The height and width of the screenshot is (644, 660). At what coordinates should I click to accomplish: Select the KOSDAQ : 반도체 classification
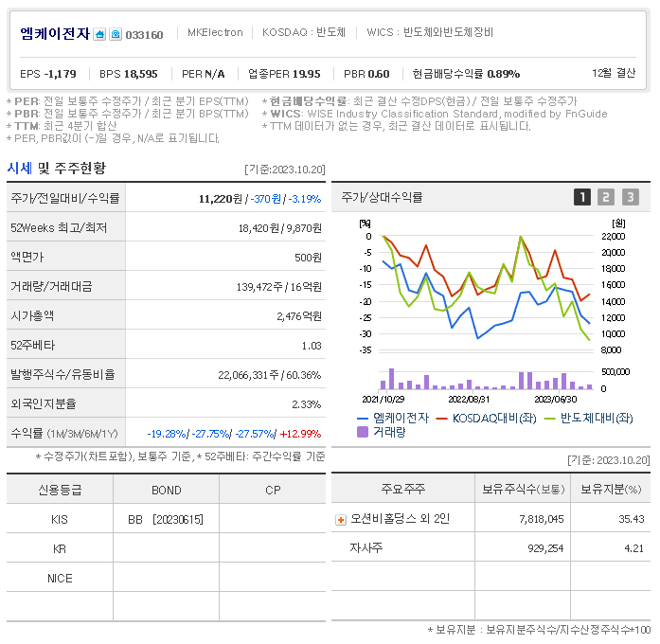click(304, 32)
